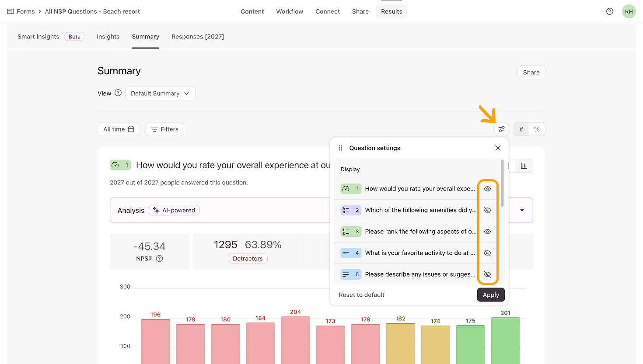Image resolution: width=643 pixels, height=364 pixels.
Task: Grab the Question settings drag handle
Action: pyautogui.click(x=340, y=148)
